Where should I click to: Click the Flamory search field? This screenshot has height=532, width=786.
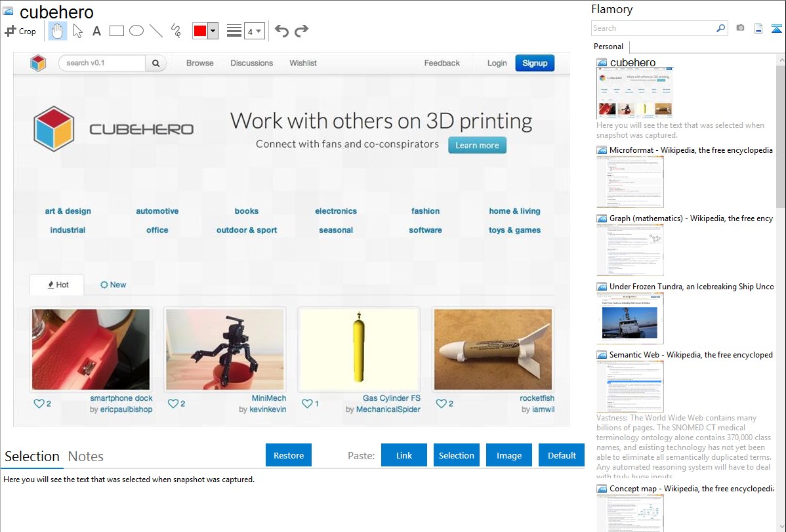(653, 28)
